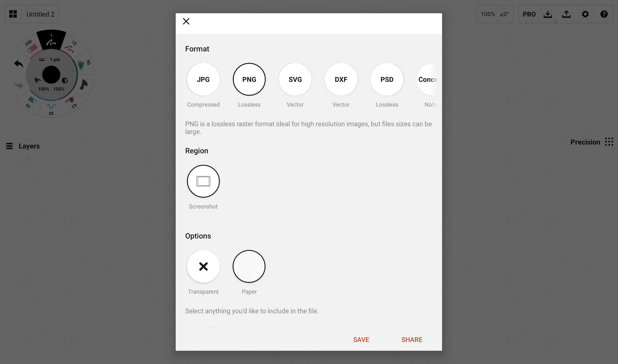Open Precision grid menu
The image size is (618, 364).
point(609,142)
